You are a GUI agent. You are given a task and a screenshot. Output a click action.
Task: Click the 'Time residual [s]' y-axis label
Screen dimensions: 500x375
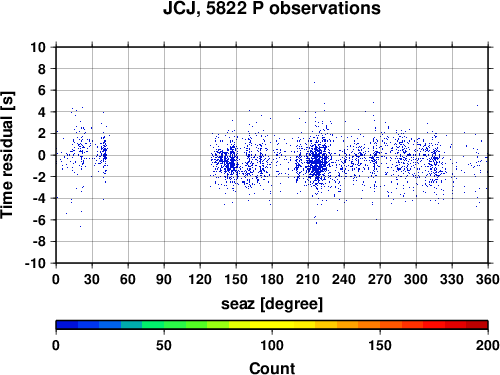(x=7, y=155)
